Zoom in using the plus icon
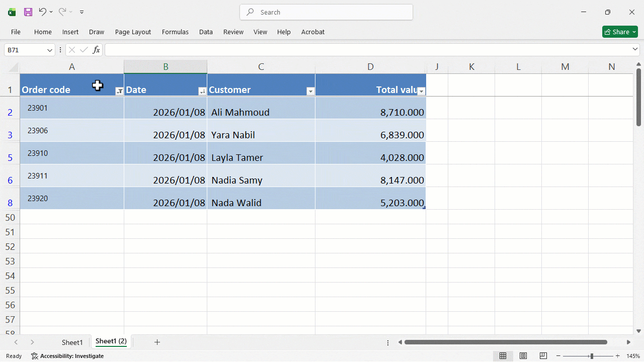 coord(618,356)
